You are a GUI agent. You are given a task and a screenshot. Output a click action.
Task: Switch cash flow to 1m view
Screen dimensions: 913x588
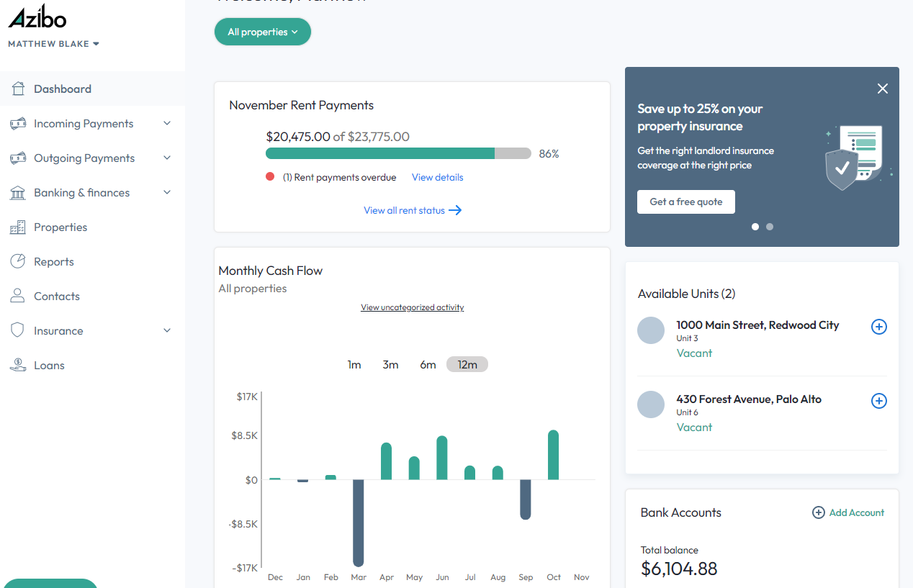click(x=354, y=364)
